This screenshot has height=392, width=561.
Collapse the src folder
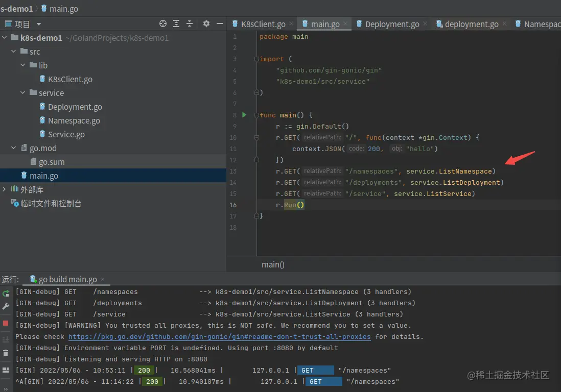click(14, 52)
